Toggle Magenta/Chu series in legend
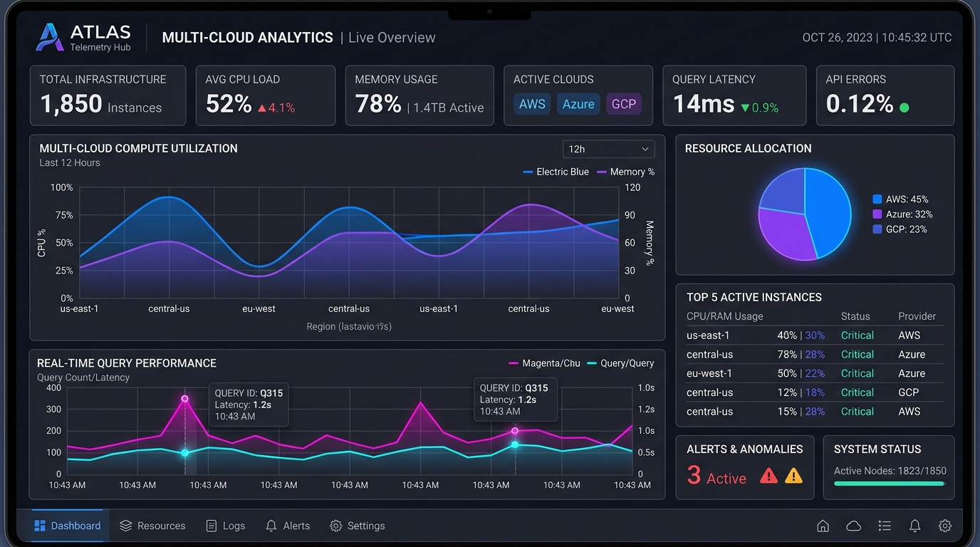The image size is (980, 547). coord(544,363)
